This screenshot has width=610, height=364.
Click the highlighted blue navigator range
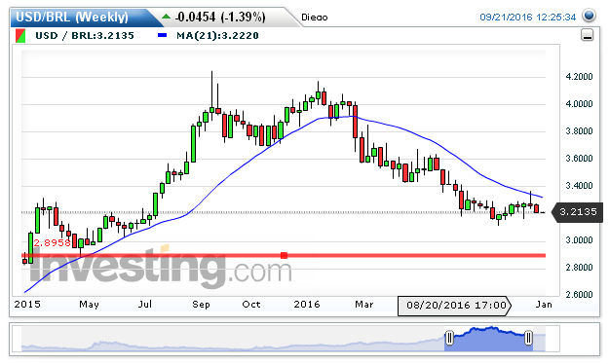point(489,339)
